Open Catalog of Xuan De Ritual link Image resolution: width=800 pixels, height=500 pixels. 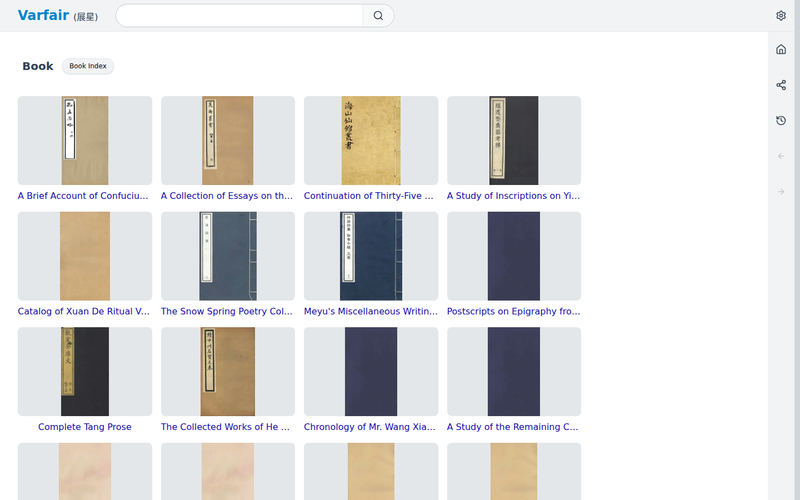pos(84,311)
